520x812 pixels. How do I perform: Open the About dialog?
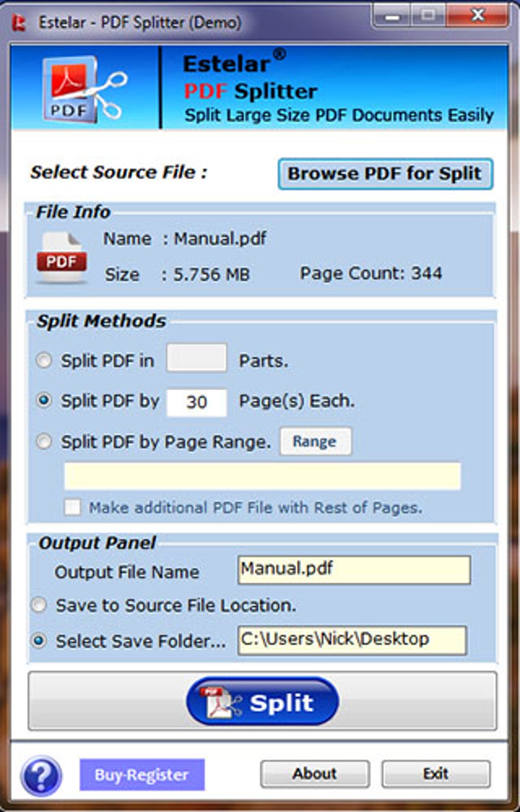pyautogui.click(x=315, y=774)
